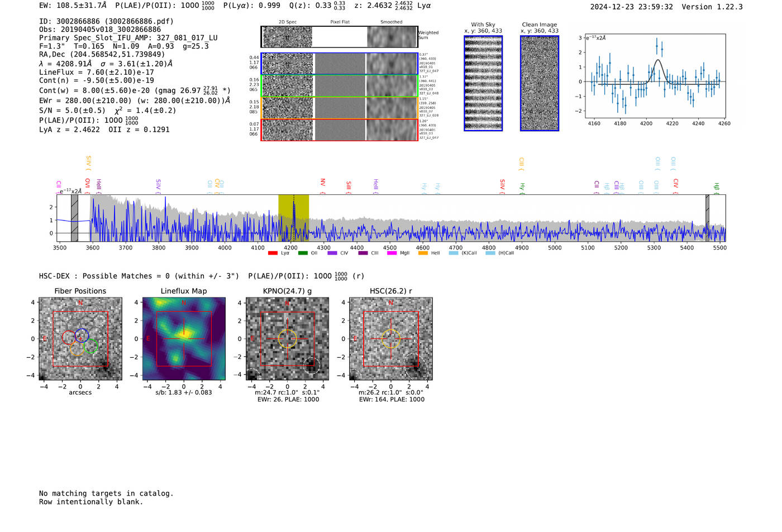The height and width of the screenshot is (532, 782).
Task: Select the red-bordered fiber cutout row
Action: pyautogui.click(x=340, y=130)
